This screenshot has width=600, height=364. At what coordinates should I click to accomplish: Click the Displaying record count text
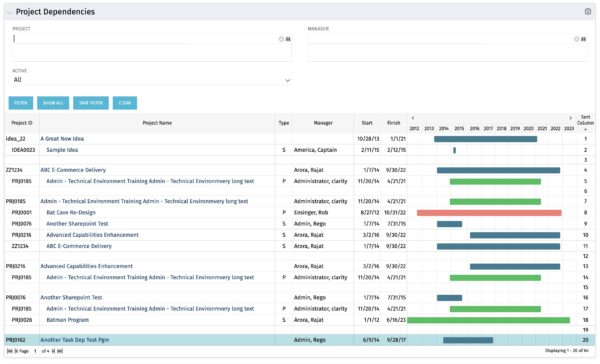coord(567,351)
